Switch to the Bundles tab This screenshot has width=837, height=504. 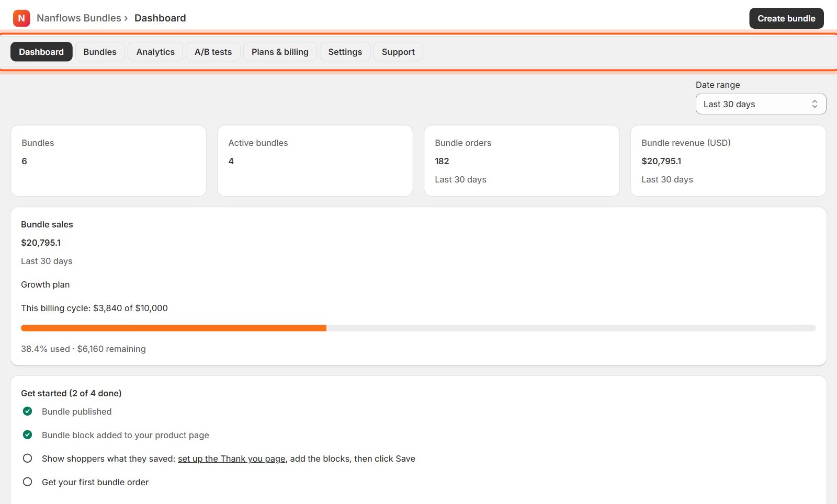point(100,52)
